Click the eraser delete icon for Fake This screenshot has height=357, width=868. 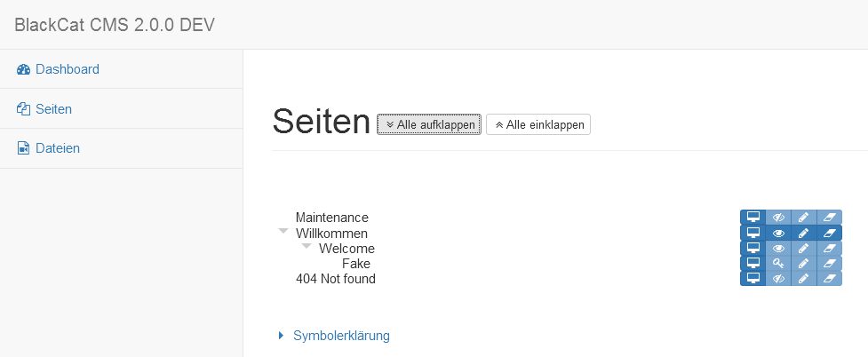pos(829,264)
